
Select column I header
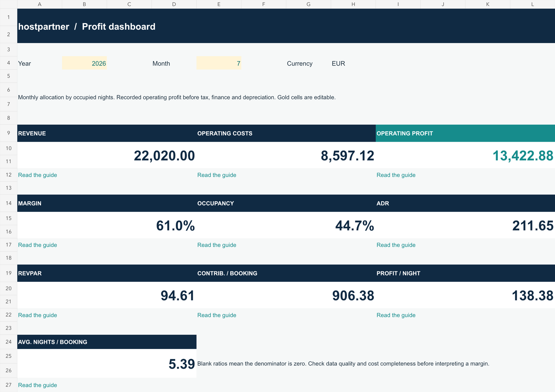[398, 4]
